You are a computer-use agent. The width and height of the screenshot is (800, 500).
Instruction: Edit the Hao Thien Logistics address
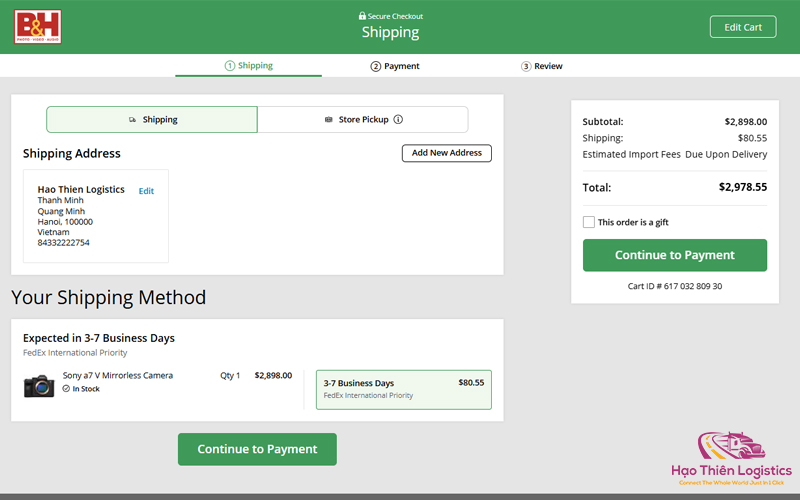[146, 191]
